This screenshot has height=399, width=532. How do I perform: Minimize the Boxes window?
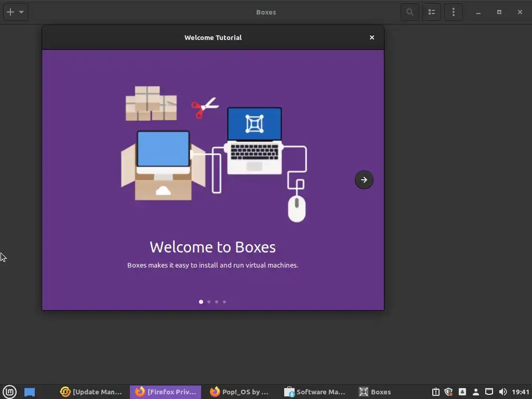pos(478,12)
